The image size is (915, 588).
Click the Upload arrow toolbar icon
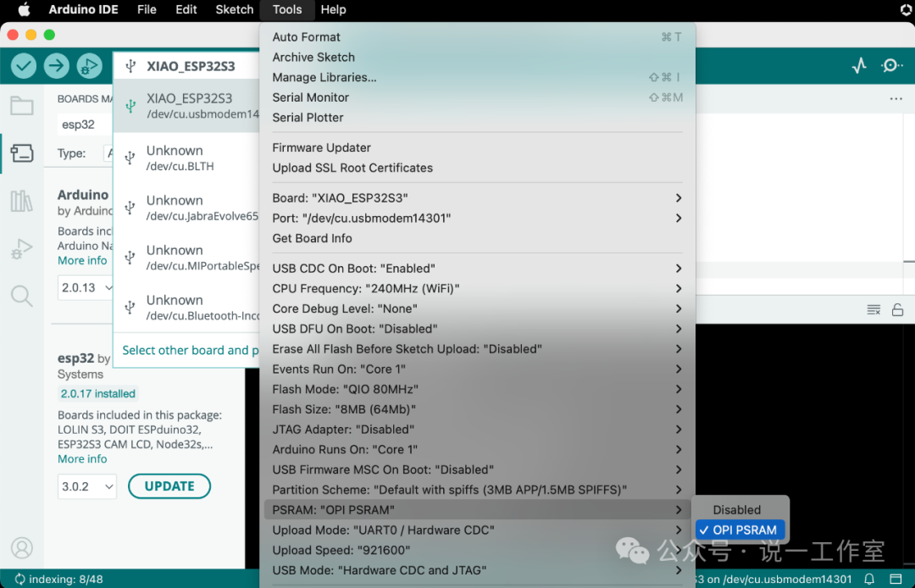point(57,66)
